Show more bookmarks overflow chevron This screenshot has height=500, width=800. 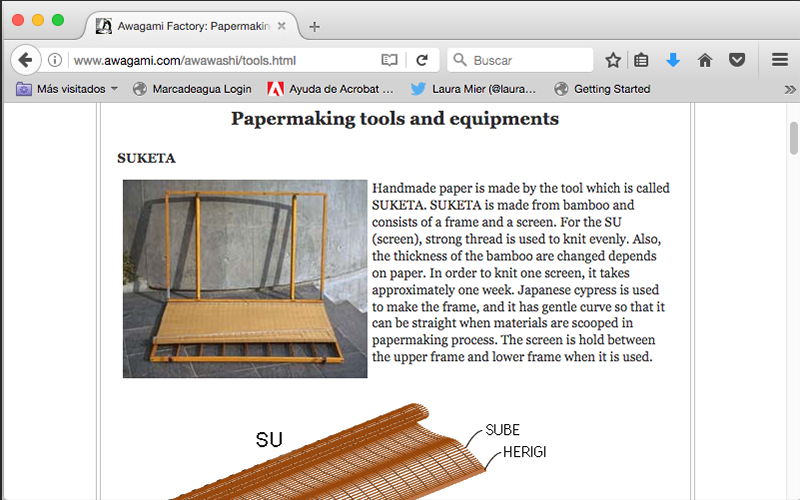tap(785, 89)
